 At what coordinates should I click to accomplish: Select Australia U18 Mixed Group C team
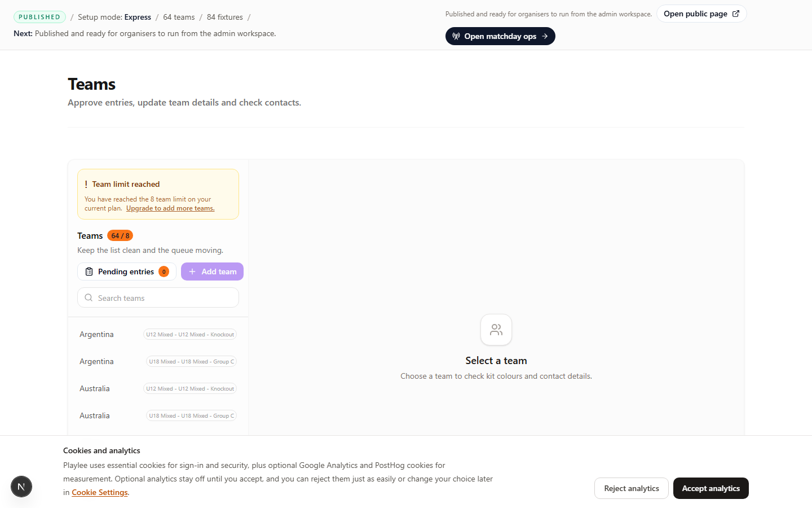coord(158,415)
